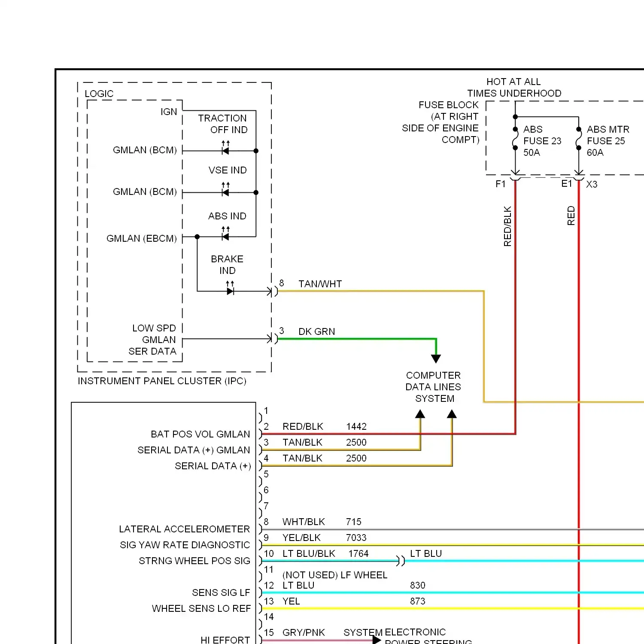This screenshot has height=644, width=644.
Task: Click the TRACTION OFF IND label
Action: (x=222, y=124)
